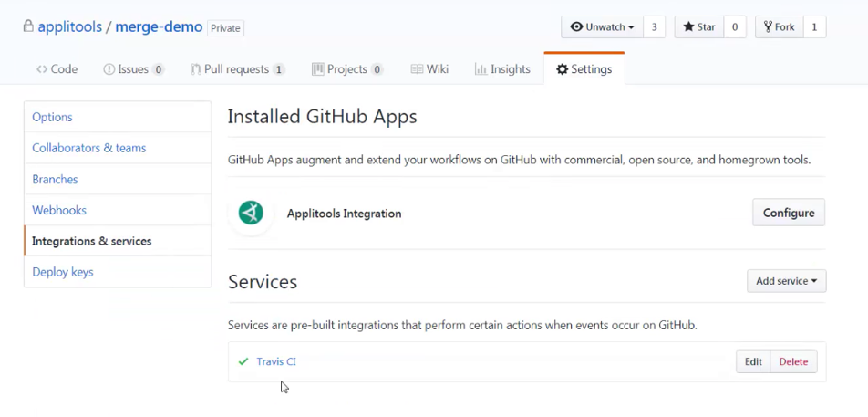Viewport: 868px width, 417px height.
Task: Click the eye icon in Unwatch button
Action: (x=576, y=26)
